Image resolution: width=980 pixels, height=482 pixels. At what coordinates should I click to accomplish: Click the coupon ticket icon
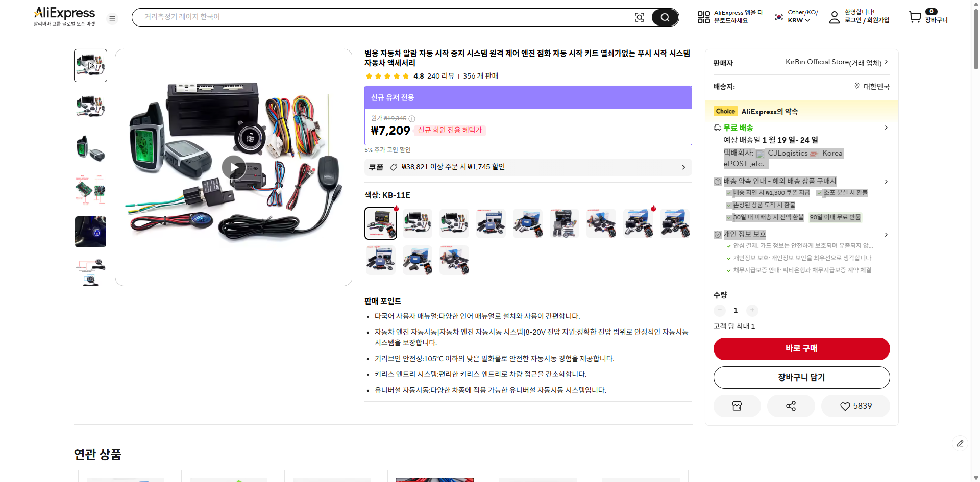pyautogui.click(x=393, y=167)
